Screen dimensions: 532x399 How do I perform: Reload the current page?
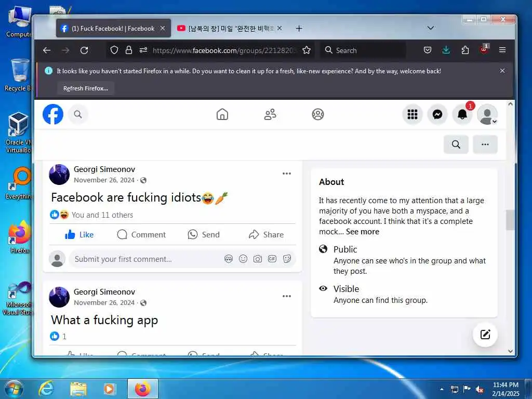pos(84,50)
